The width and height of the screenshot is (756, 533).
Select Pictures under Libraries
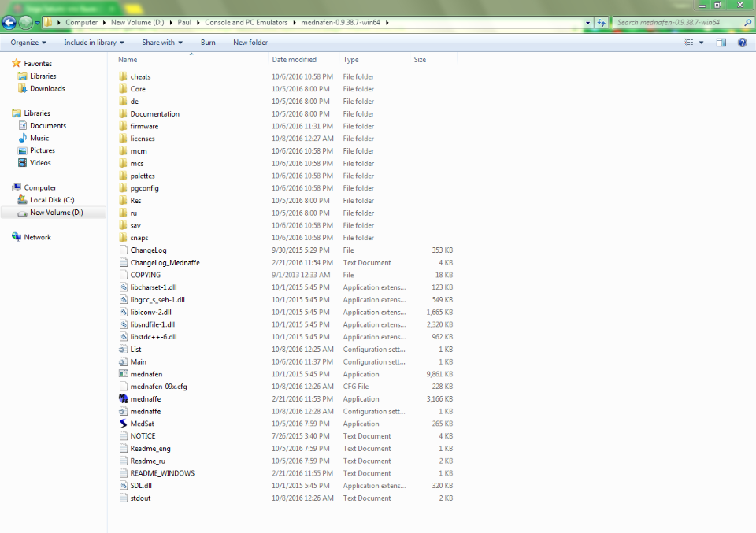43,150
